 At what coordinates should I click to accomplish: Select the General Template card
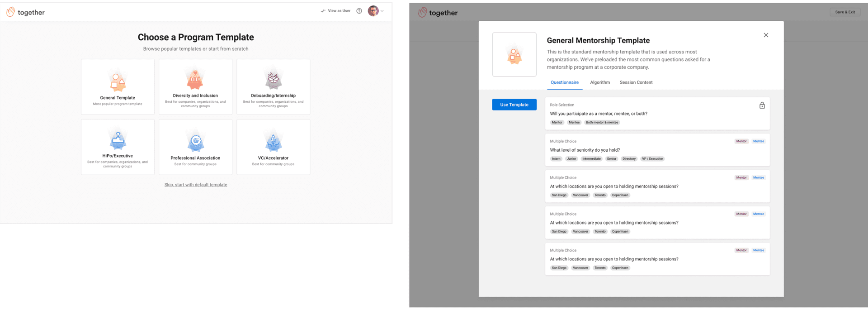118,86
